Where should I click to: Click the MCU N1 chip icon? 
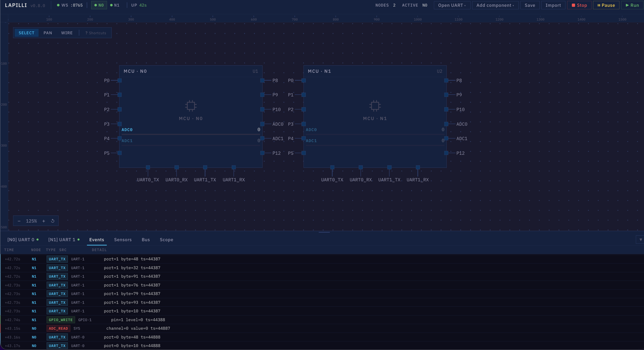pyautogui.click(x=375, y=106)
